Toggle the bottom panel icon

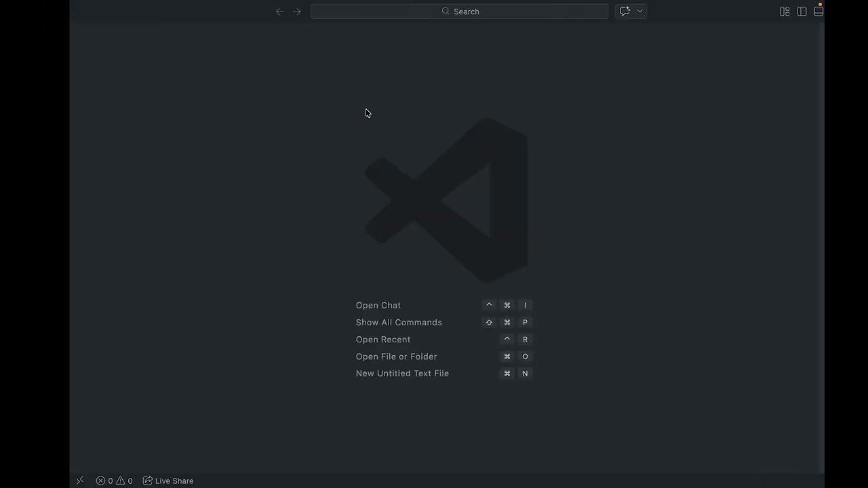point(818,12)
